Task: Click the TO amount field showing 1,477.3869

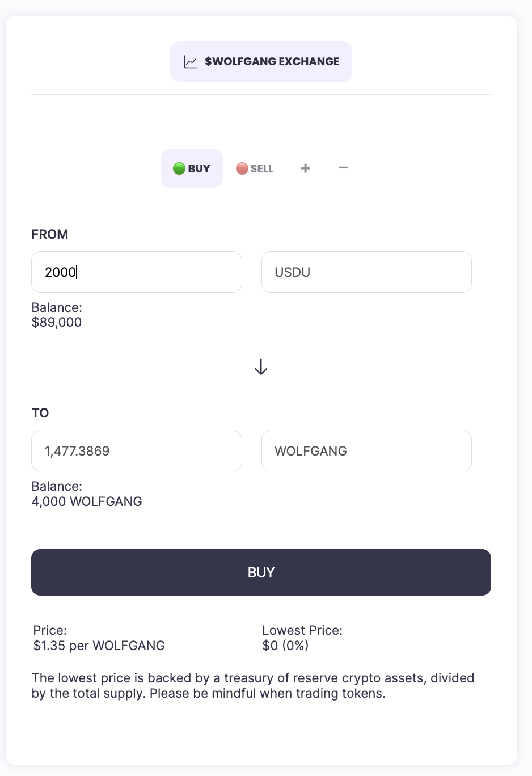Action: click(136, 451)
